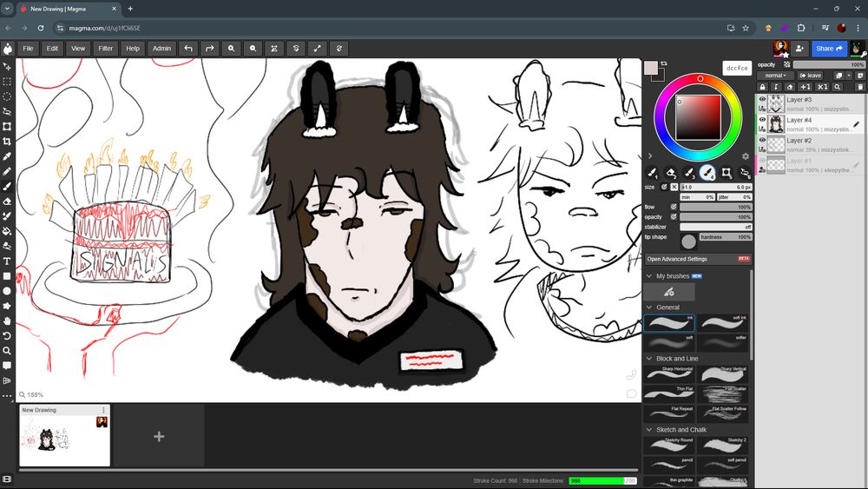Collapse the My brushes section

click(649, 276)
